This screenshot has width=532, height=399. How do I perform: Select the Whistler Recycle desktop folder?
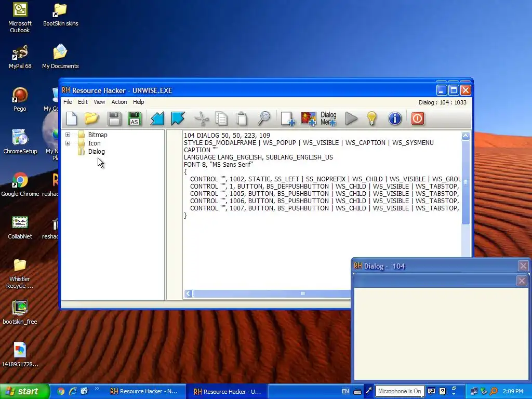pos(20,274)
